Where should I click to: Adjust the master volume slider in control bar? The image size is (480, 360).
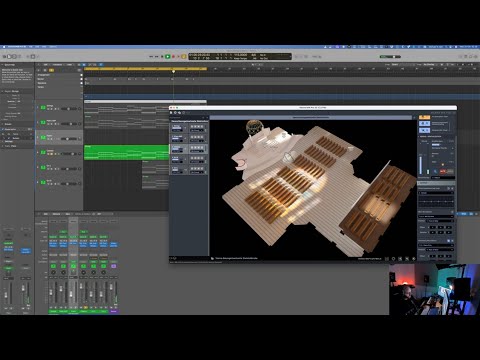390,57
